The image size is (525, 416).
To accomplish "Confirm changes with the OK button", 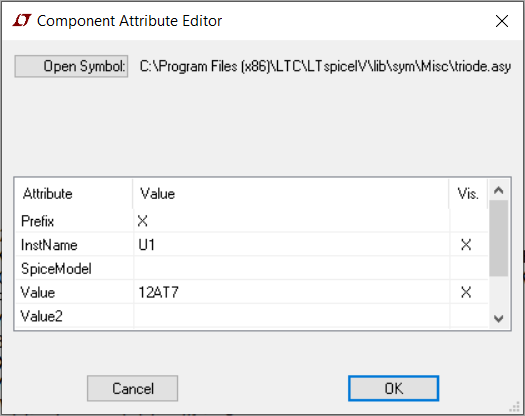I will pos(393,389).
